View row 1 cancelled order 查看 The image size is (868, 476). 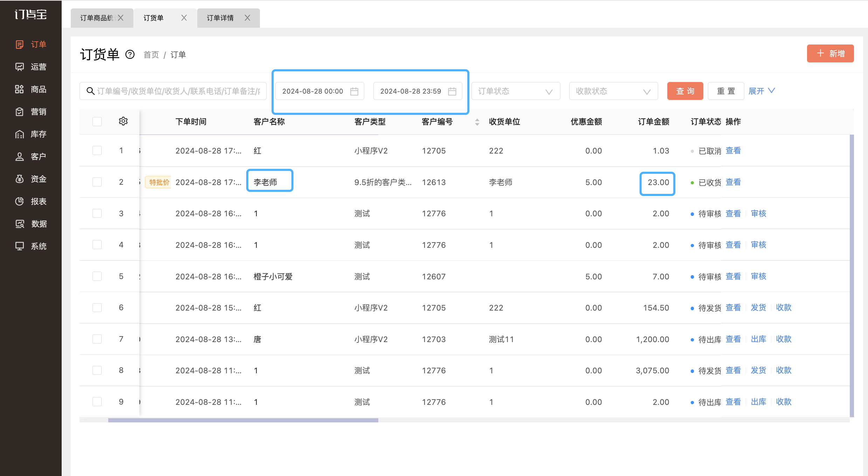tap(733, 151)
